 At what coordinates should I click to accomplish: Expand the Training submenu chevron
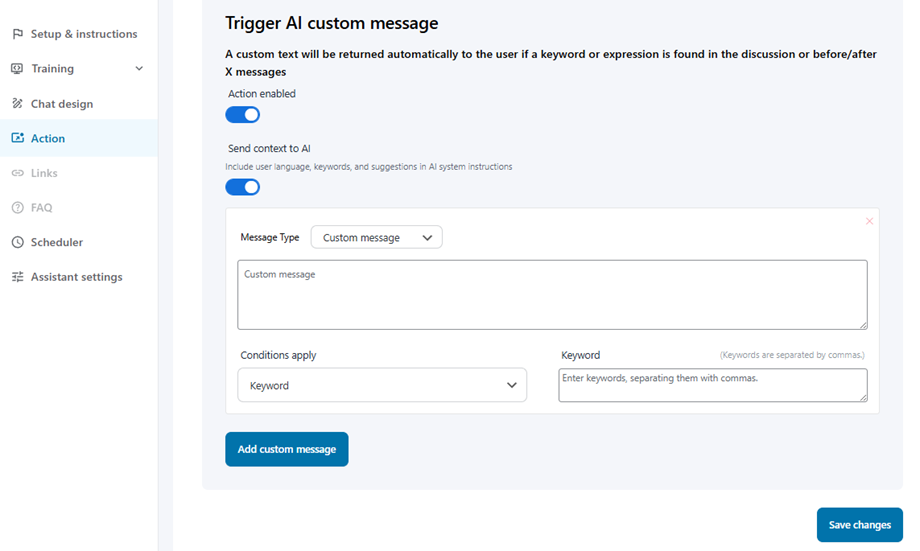(x=139, y=69)
